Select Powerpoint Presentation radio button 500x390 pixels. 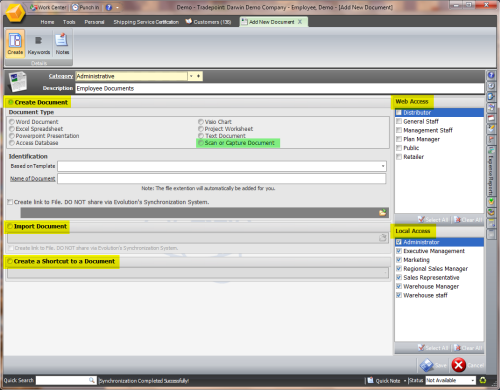12,136
